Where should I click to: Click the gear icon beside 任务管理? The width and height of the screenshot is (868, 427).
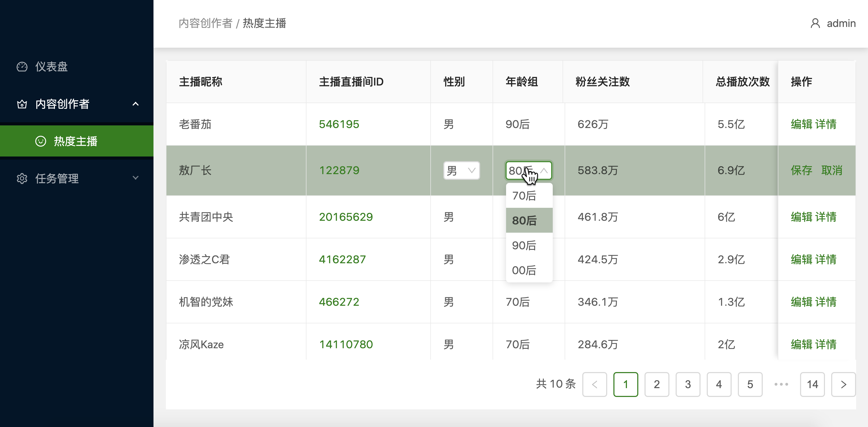click(x=22, y=179)
